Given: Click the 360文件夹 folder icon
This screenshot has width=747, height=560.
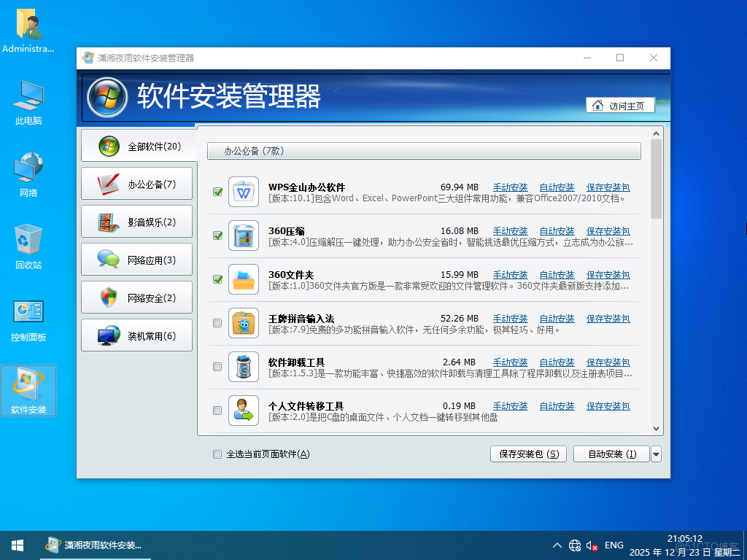Looking at the screenshot, I should [x=243, y=279].
